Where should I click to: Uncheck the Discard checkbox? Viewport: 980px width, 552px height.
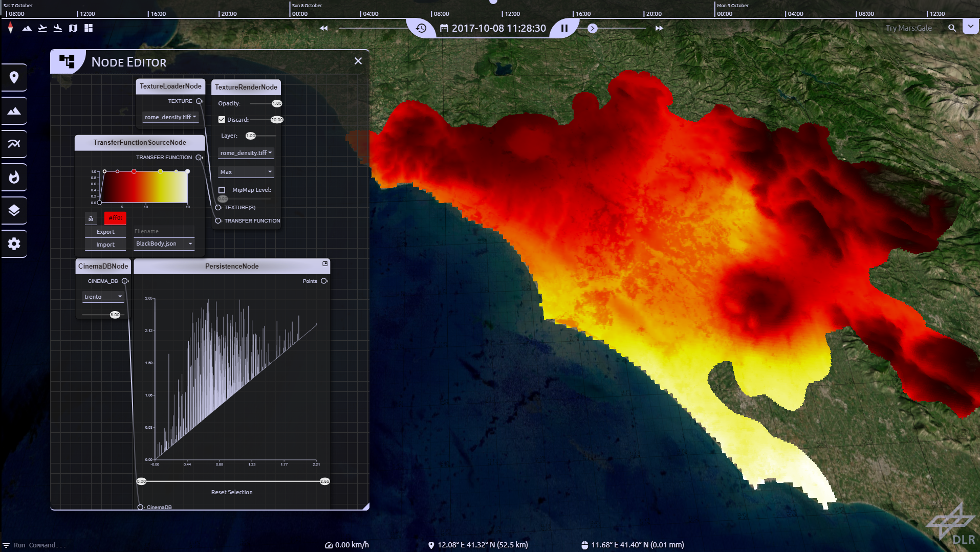(222, 120)
